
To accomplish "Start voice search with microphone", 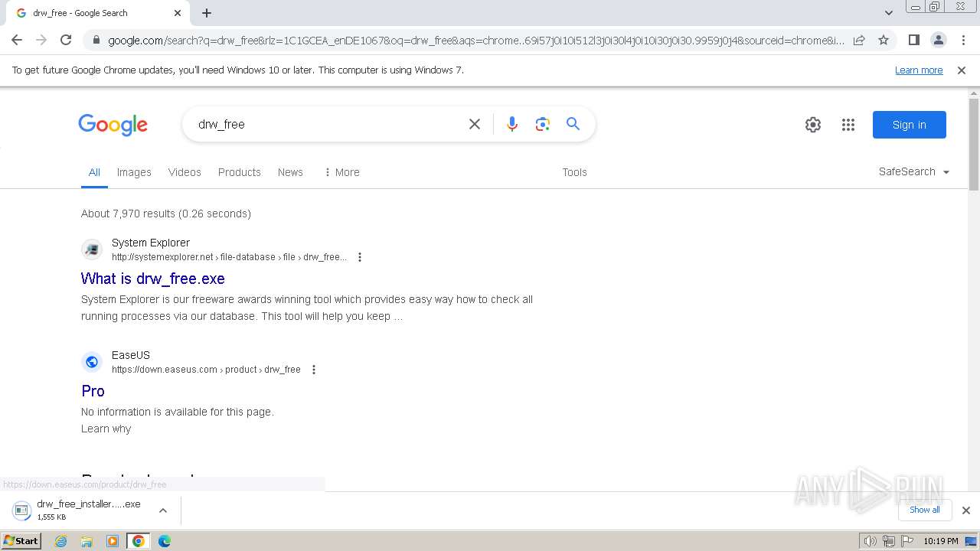I will 512,124.
